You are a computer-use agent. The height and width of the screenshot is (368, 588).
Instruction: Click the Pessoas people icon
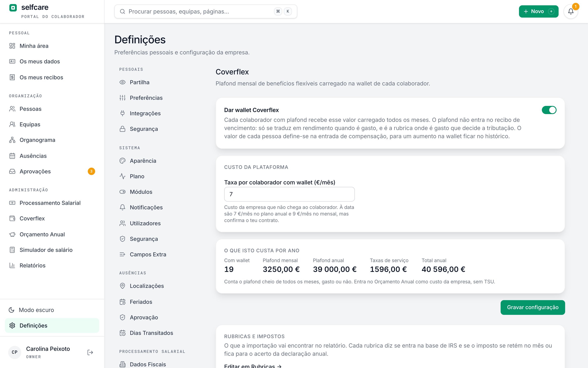click(12, 109)
